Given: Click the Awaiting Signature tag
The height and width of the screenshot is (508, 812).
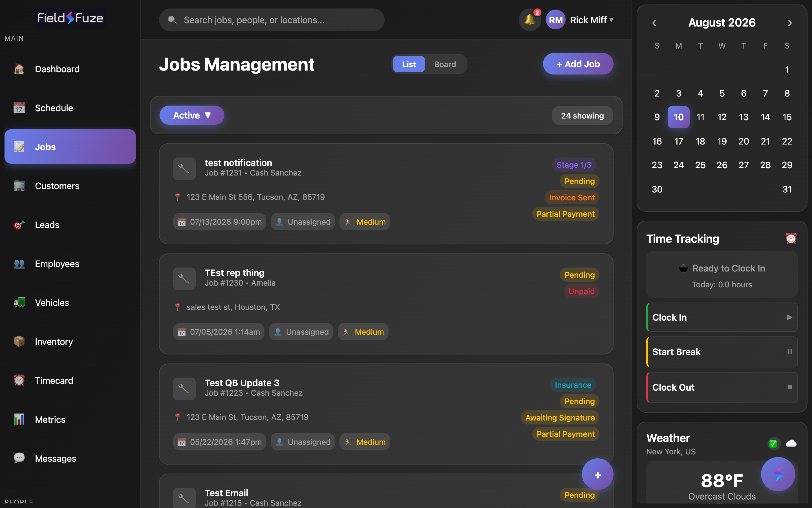Looking at the screenshot, I should pos(560,418).
